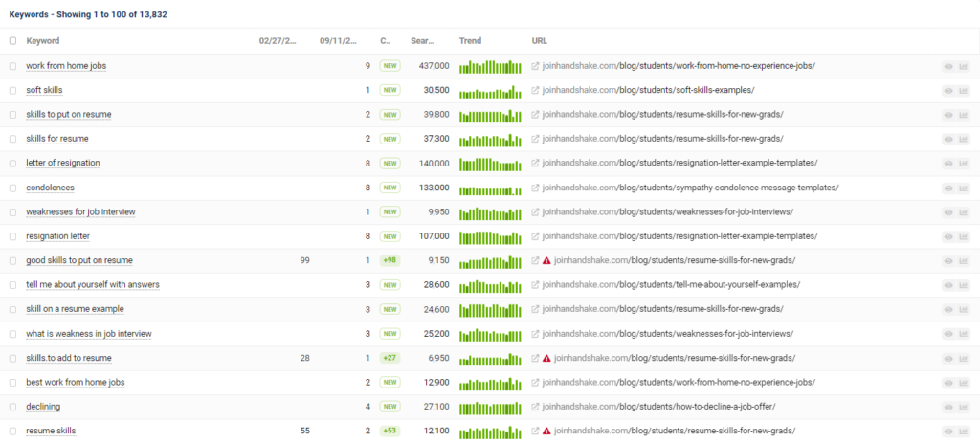Open the how-to-decline-a-job-offer URL link
Screen dimensions: 980x443
click(658, 407)
